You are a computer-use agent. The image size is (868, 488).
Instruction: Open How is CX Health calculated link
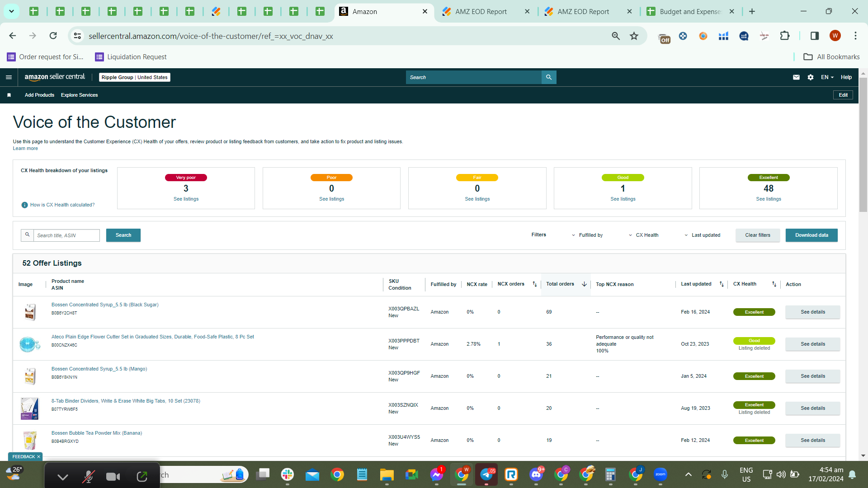62,205
